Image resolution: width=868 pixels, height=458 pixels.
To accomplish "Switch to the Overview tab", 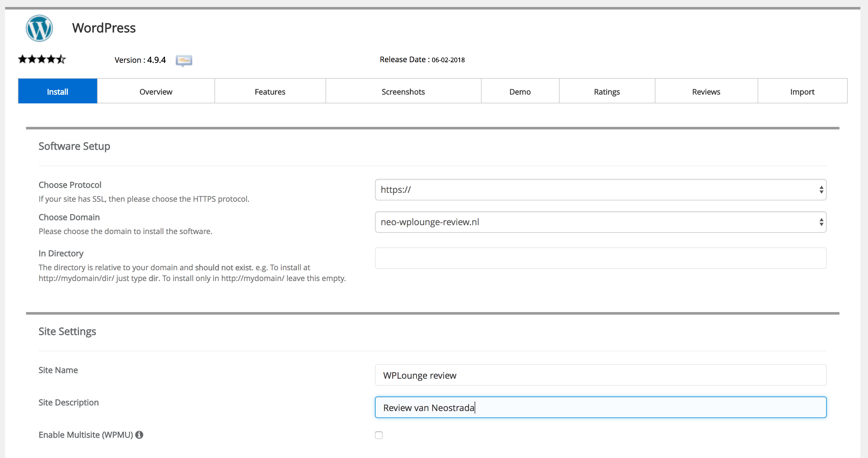I will [156, 91].
